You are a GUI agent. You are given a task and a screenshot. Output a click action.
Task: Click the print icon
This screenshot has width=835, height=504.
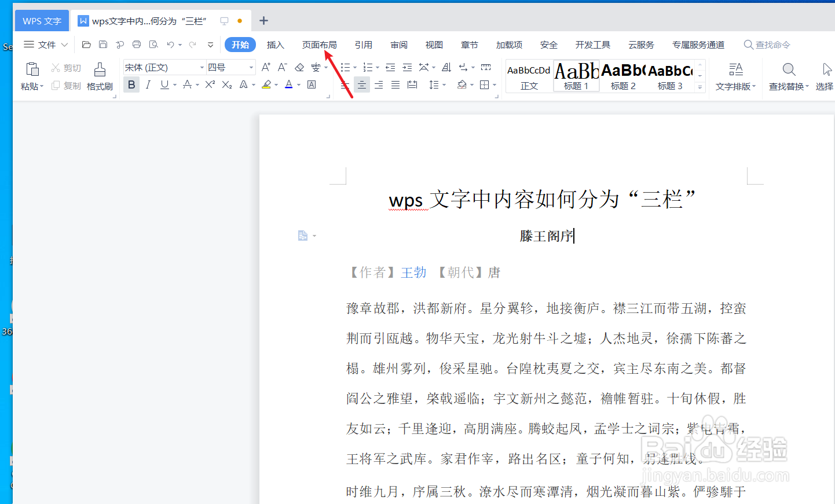[x=137, y=45]
